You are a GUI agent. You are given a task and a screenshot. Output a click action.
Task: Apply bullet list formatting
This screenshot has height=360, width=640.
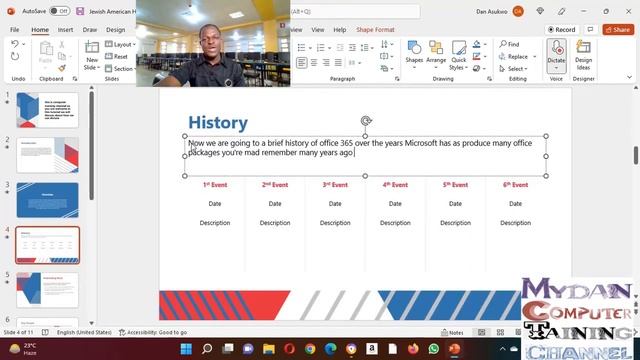[301, 48]
